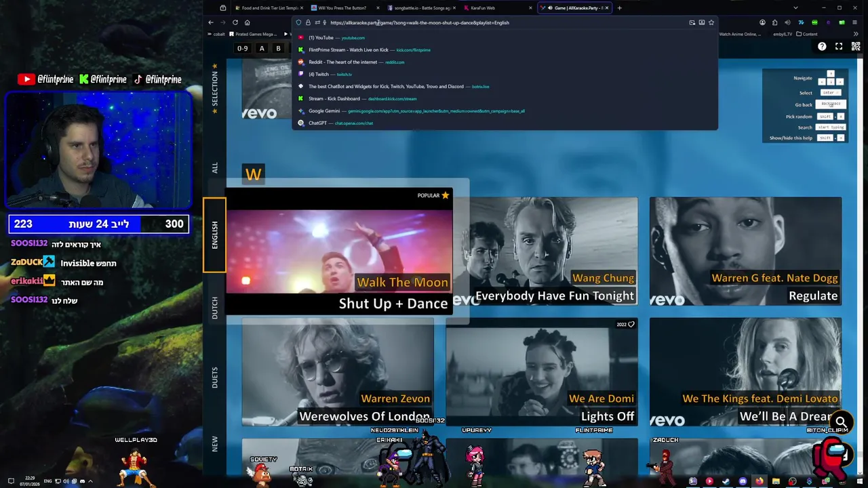Select We Are Domi Lights Off card
Viewport: 868px width, 488px height.
click(x=541, y=372)
